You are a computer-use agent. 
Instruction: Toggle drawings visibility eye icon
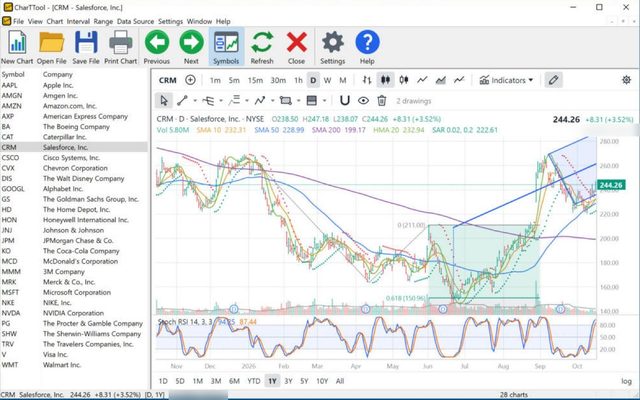coord(363,100)
